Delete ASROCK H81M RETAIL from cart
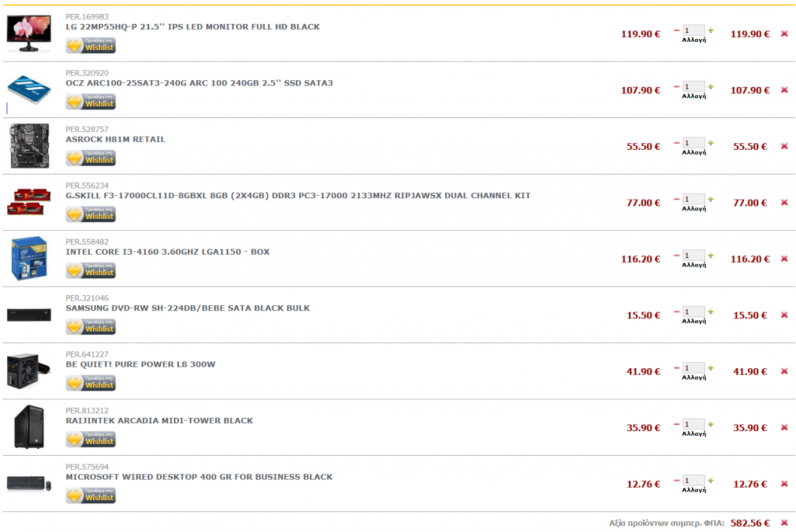This screenshot has width=796, height=532. point(784,147)
